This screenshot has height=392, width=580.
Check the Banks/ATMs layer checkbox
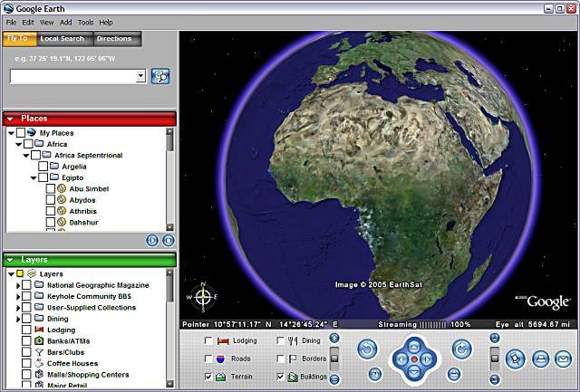[x=26, y=340]
